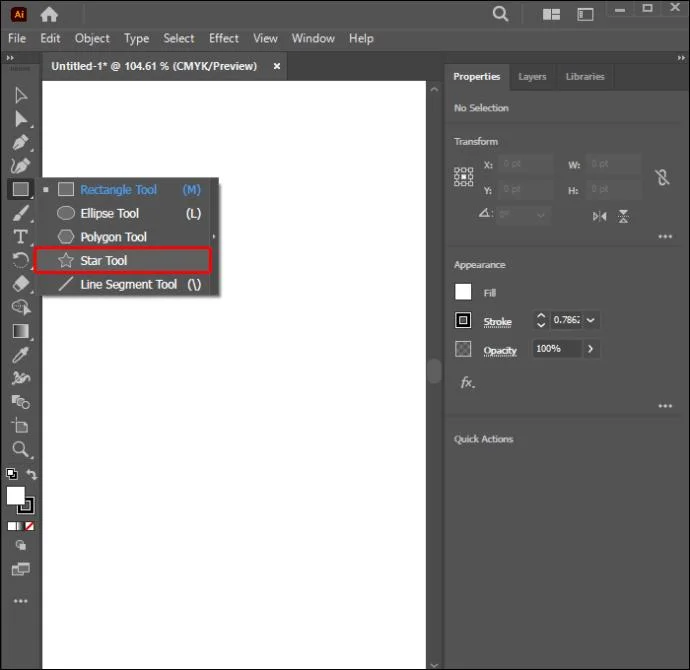The height and width of the screenshot is (670, 690).
Task: Switch to the Layers tab
Action: (x=532, y=77)
